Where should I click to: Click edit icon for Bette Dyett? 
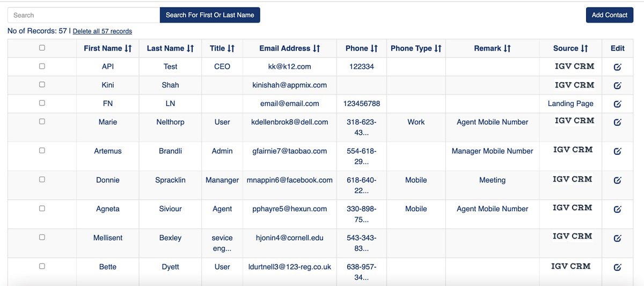pos(617,267)
